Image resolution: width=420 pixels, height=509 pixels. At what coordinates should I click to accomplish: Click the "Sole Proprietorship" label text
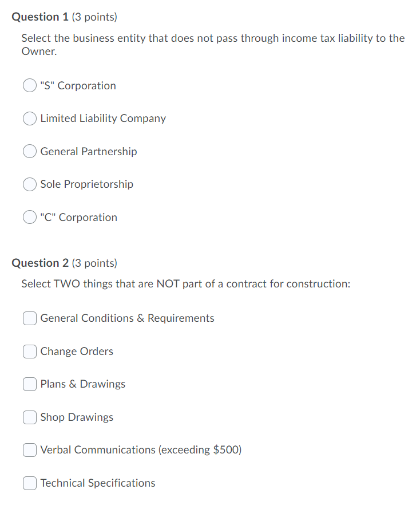point(86,184)
